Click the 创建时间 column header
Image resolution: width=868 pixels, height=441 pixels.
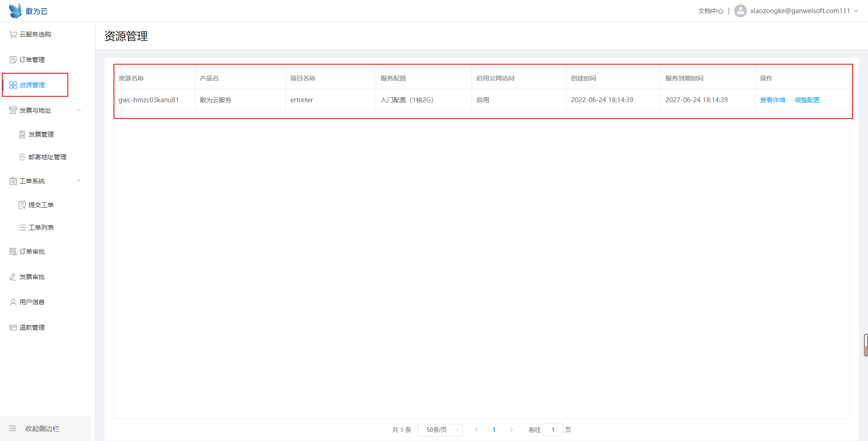584,78
